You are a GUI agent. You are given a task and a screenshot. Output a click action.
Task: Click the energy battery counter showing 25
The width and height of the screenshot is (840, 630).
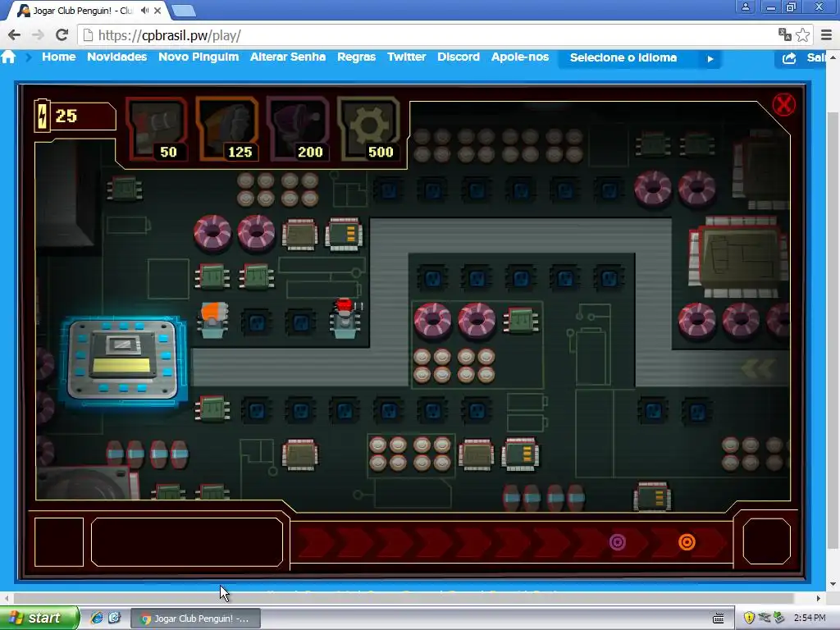75,116
